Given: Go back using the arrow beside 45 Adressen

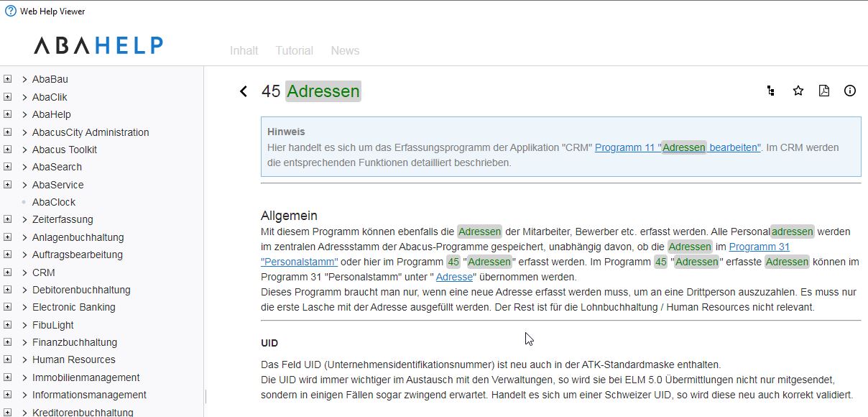Looking at the screenshot, I should click(244, 91).
